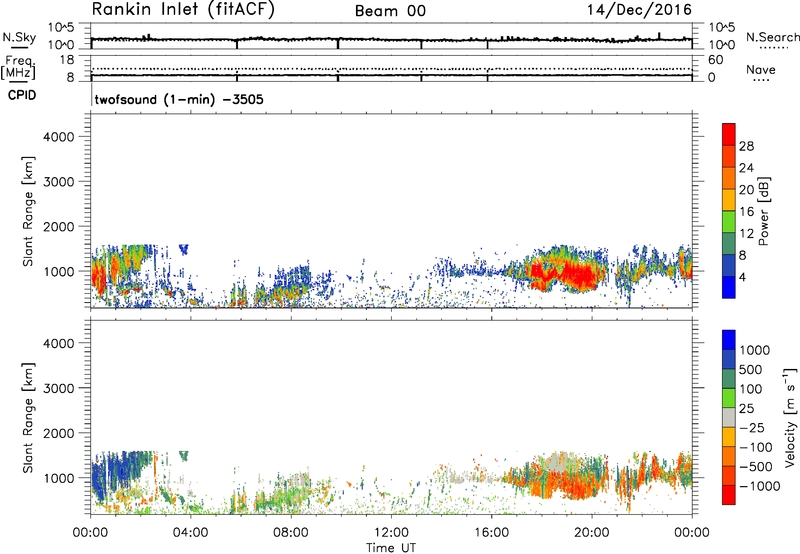Click the '18' frequency axis tick label
Screen dimensions: 800x554
point(67,60)
